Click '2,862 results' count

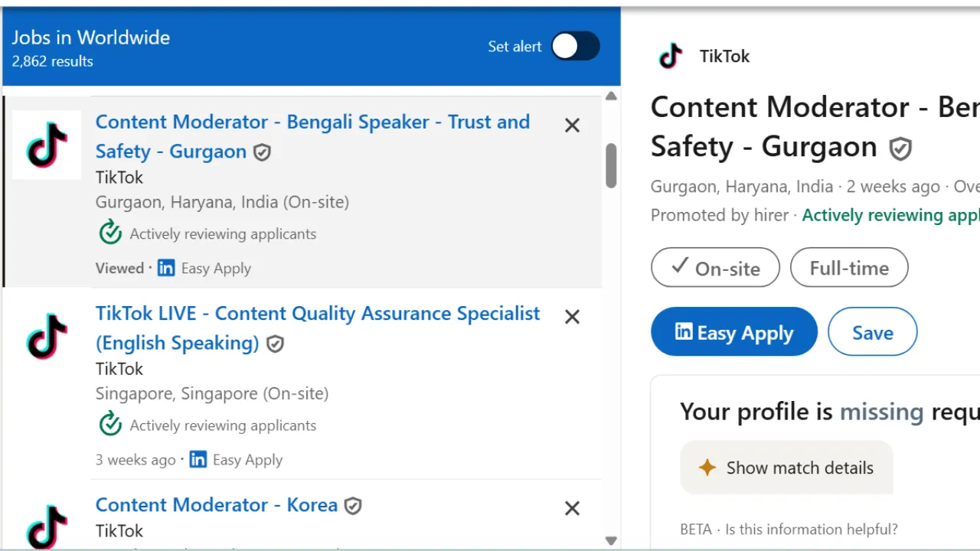(x=53, y=61)
